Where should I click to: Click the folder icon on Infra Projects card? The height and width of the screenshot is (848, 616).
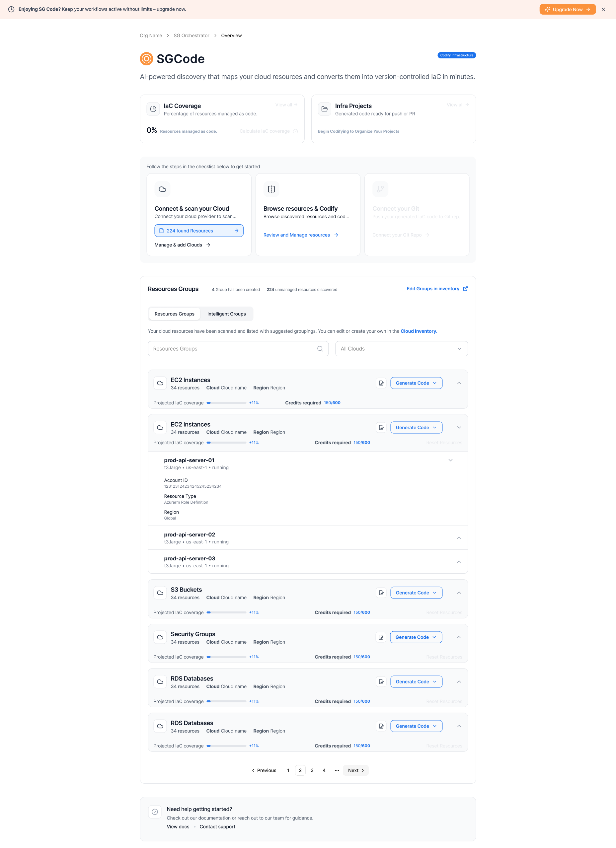(x=324, y=109)
